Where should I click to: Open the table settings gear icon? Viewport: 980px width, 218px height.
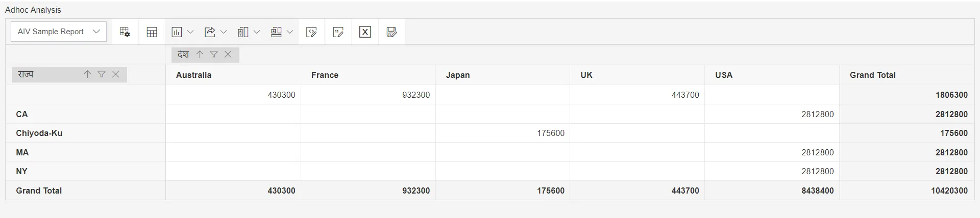pos(125,32)
